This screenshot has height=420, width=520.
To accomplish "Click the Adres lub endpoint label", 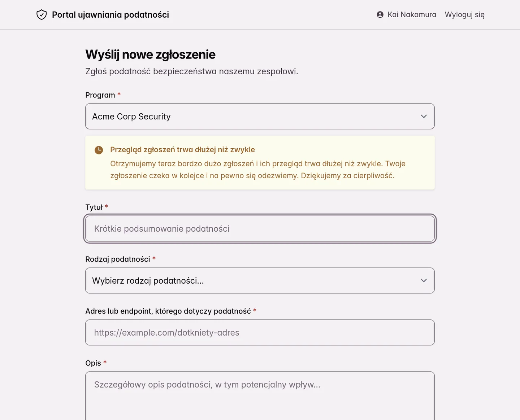I will [168, 311].
